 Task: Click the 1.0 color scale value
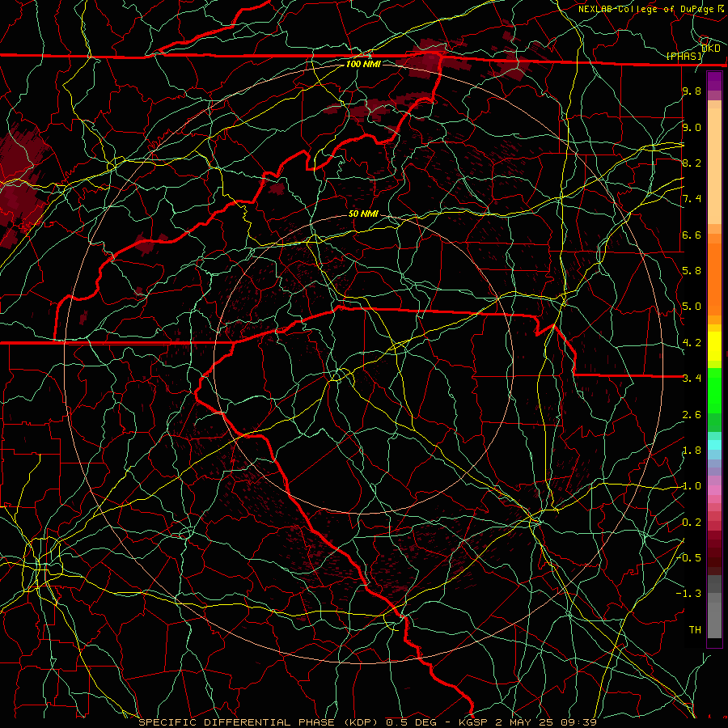692,486
